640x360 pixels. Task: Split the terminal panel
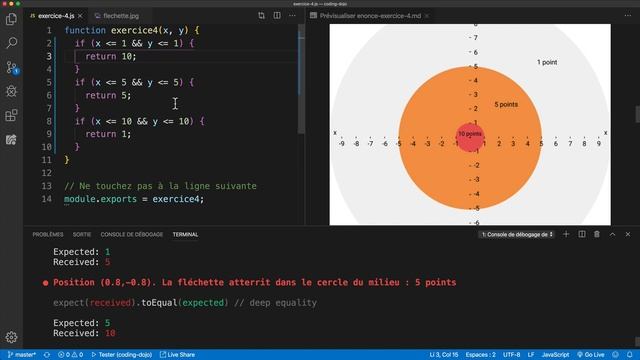click(582, 234)
